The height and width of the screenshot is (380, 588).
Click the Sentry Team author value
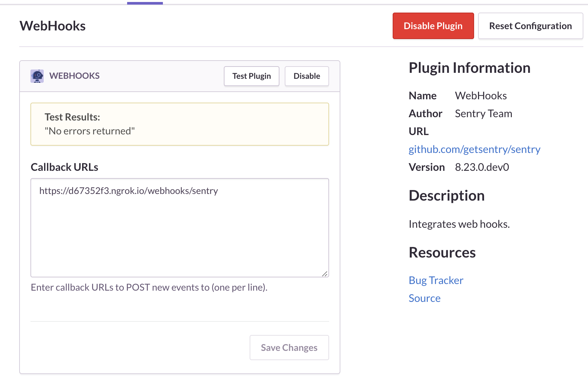coord(483,114)
